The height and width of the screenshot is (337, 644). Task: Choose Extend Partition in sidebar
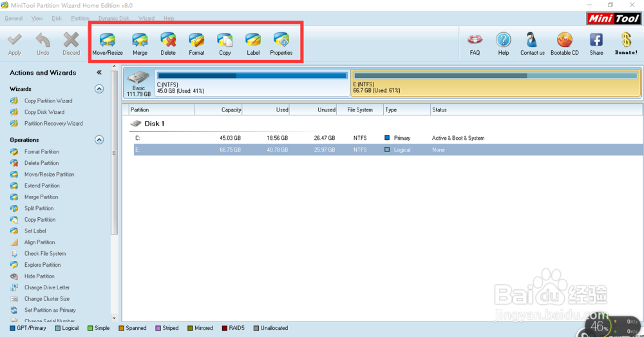(42, 186)
